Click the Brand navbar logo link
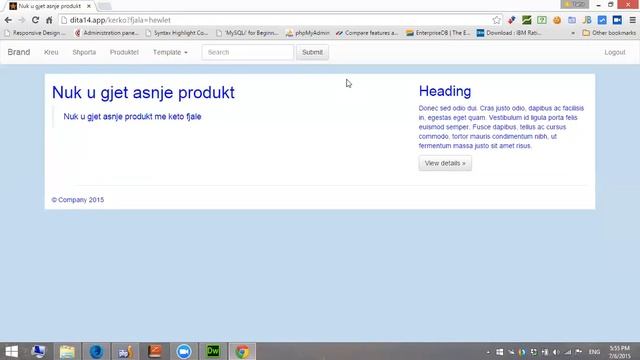Screen dimensions: 640x360 click(19, 52)
